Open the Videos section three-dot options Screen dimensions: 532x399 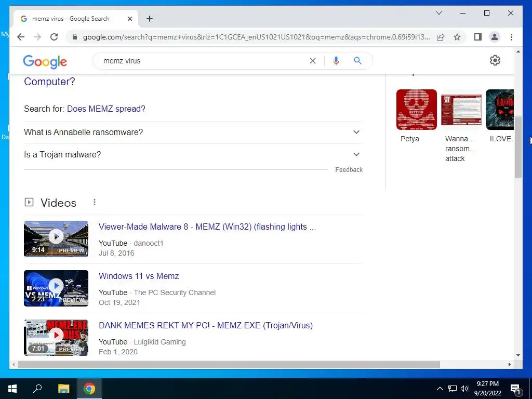(95, 202)
